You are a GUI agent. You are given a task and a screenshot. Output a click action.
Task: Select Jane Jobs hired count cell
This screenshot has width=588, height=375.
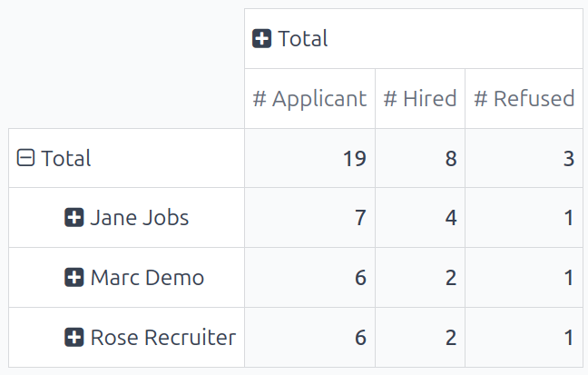[x=419, y=218]
